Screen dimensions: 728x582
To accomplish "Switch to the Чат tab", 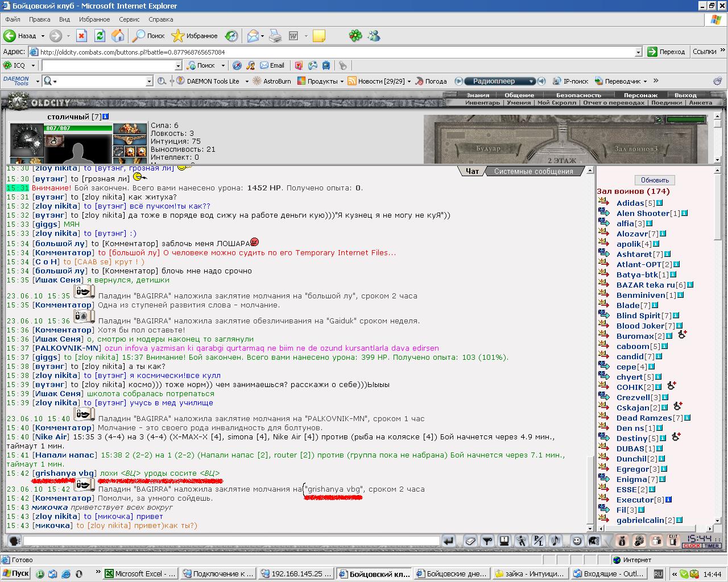I will [x=472, y=171].
